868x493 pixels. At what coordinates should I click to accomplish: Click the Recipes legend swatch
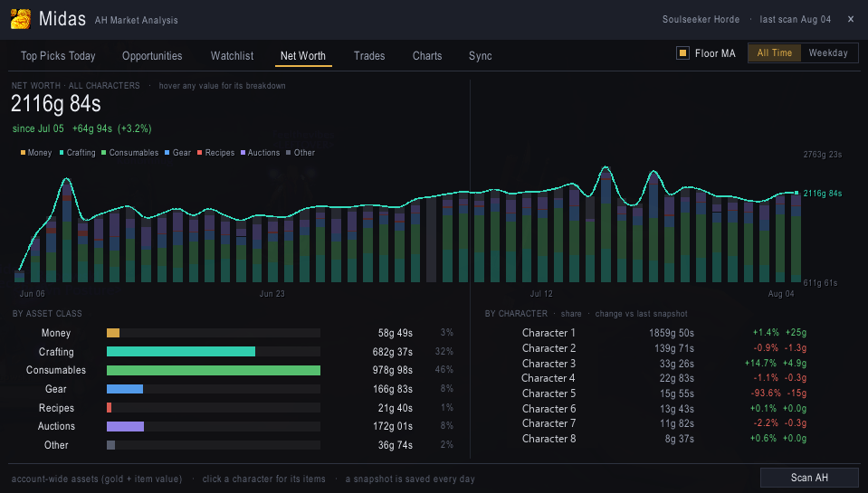pos(199,153)
